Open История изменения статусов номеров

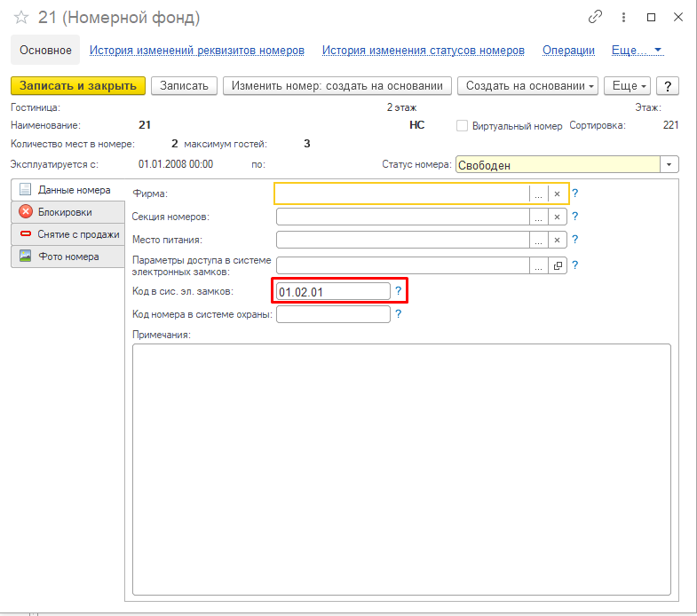click(424, 51)
